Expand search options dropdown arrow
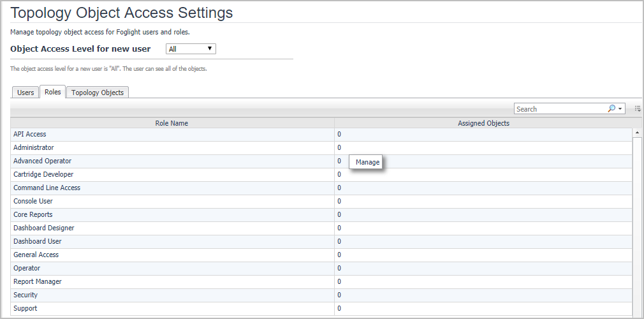 620,109
